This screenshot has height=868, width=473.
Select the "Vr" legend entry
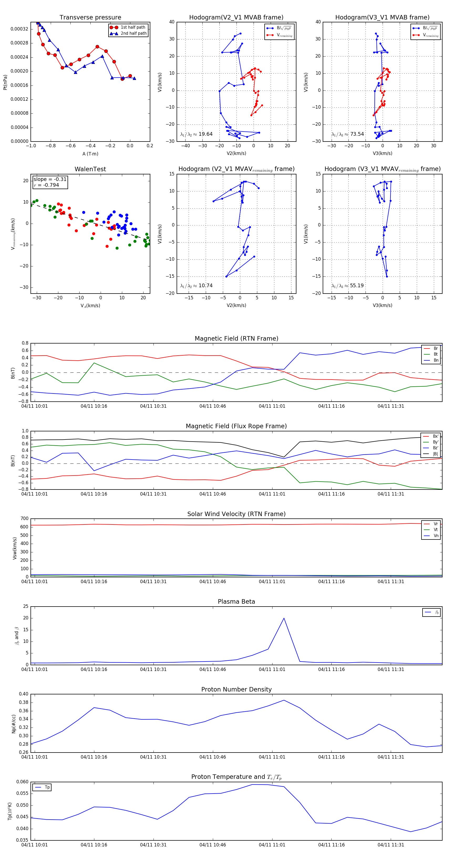click(x=431, y=524)
